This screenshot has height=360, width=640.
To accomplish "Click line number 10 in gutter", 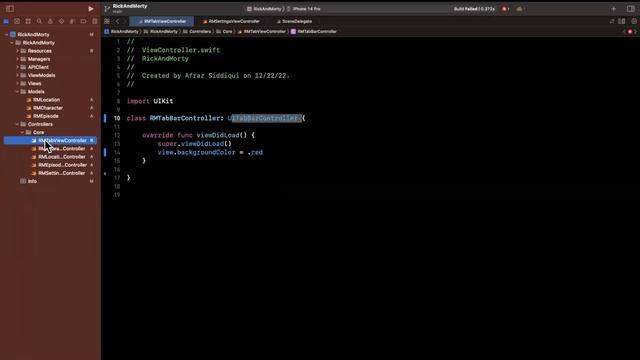I will [x=117, y=118].
